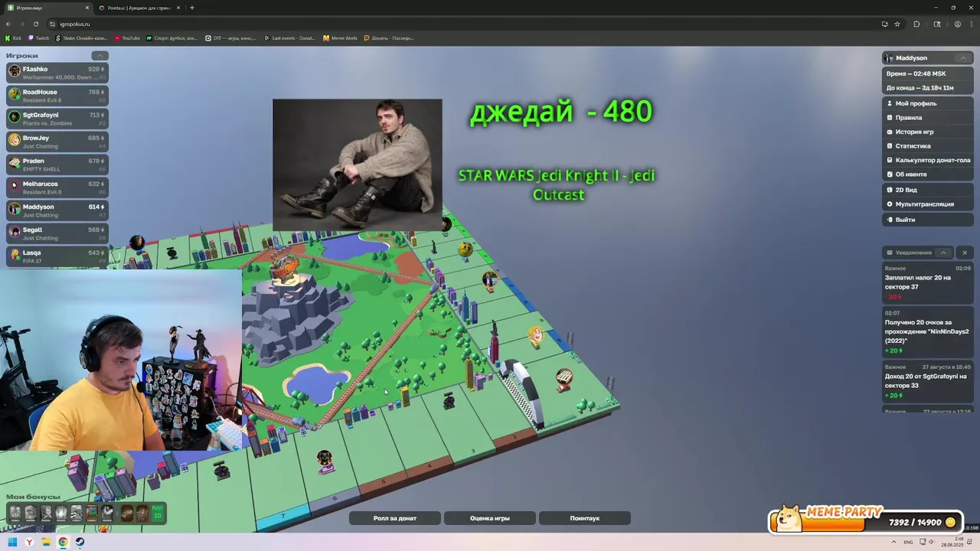Select player BrowJey in players list
Screen dimensions: 980x551
57,142
